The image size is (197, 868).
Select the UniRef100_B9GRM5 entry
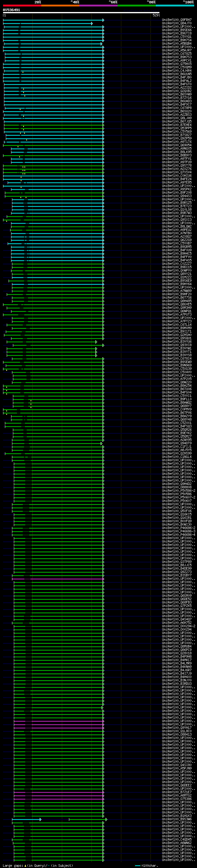(177, 247)
